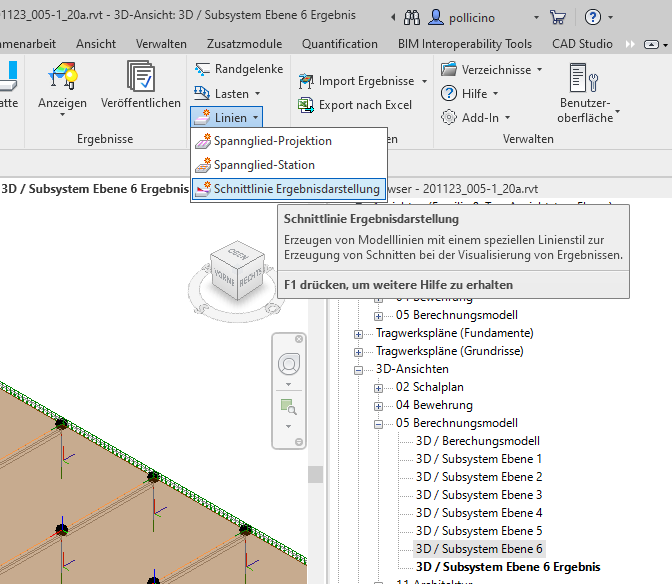
Task: Expand Tragwerkspläne (Grundrisse) node
Action: point(358,351)
